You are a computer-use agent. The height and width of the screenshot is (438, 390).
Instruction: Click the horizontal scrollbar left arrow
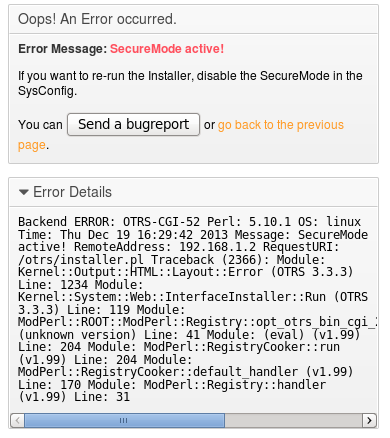(x=17, y=420)
